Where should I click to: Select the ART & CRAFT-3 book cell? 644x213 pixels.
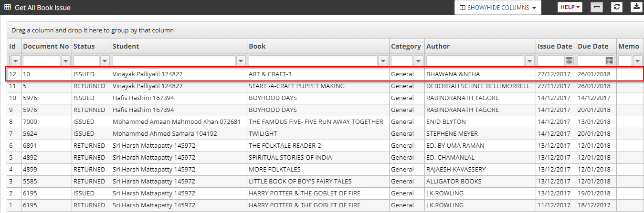[x=318, y=74]
